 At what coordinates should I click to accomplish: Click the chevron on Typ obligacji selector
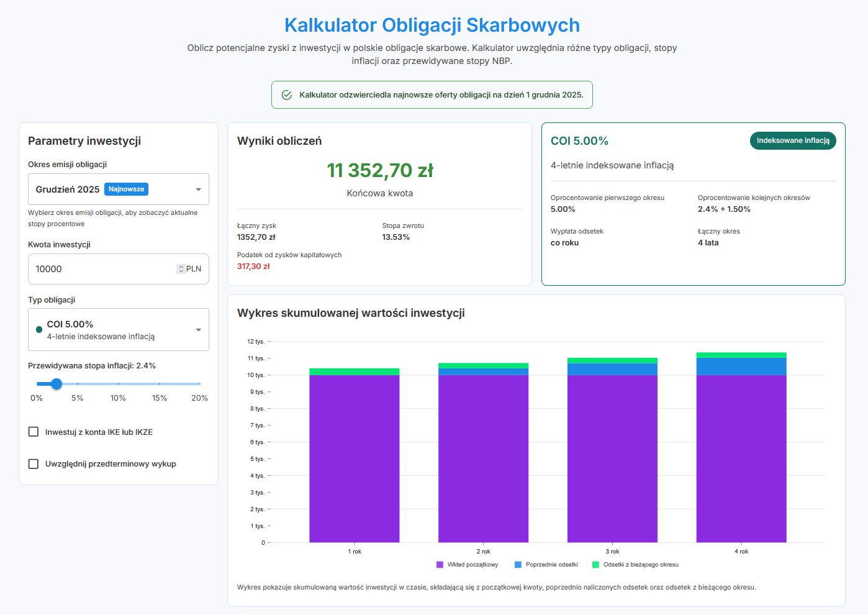tap(198, 329)
